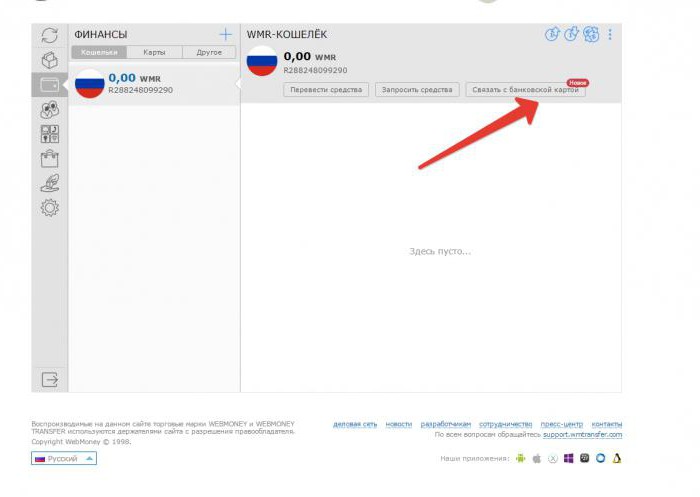
Task: Click the plus icon next to ФИНАНСЫ
Action: 225,34
